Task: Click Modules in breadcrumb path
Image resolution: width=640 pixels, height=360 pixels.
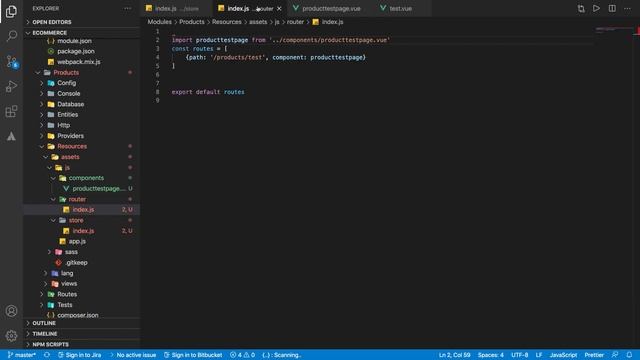Action: point(160,22)
